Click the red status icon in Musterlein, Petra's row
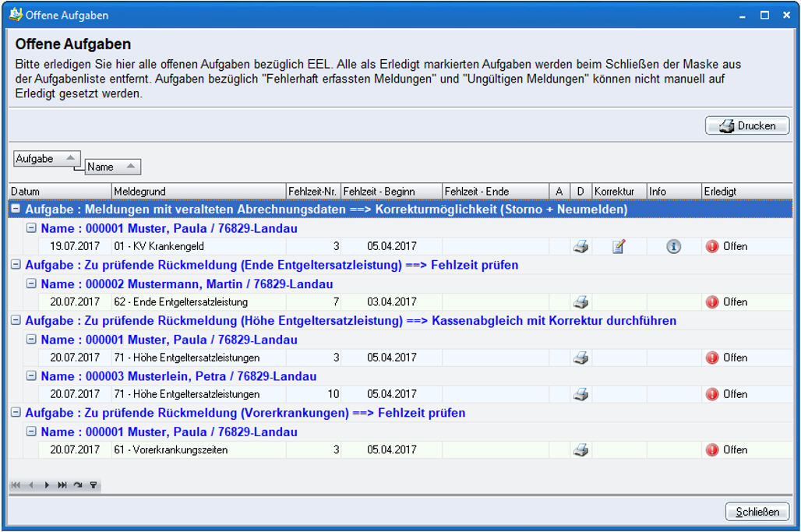Image resolution: width=801 pixels, height=532 pixels. coord(711,394)
